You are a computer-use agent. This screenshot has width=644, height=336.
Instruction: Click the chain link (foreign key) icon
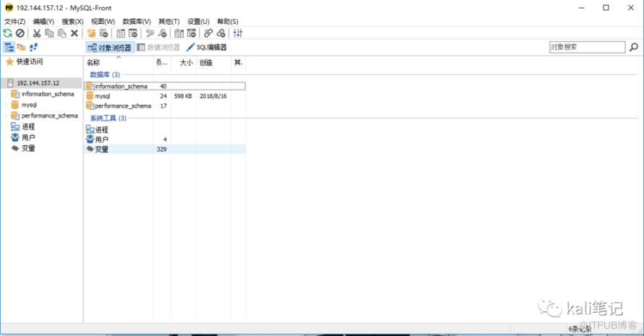point(208,33)
